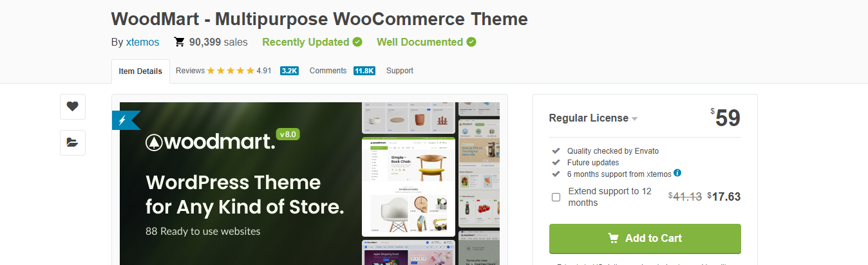Open the rocking chair demo thumbnail
The width and height of the screenshot is (868, 265).
tap(408, 187)
